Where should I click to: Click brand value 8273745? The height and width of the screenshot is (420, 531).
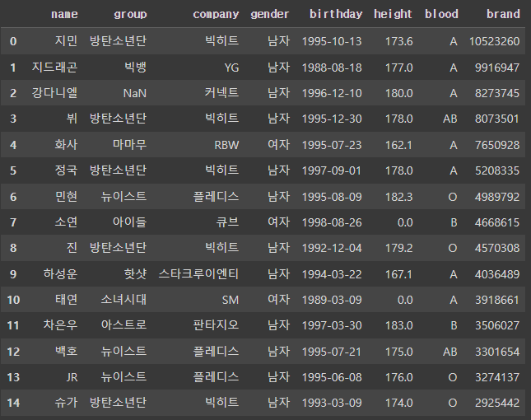[497, 93]
